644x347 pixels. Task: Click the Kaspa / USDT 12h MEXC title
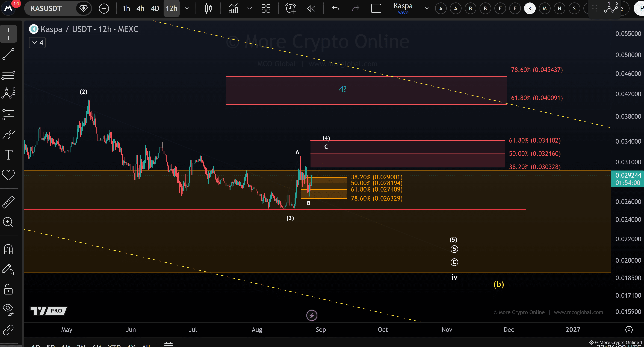click(89, 29)
